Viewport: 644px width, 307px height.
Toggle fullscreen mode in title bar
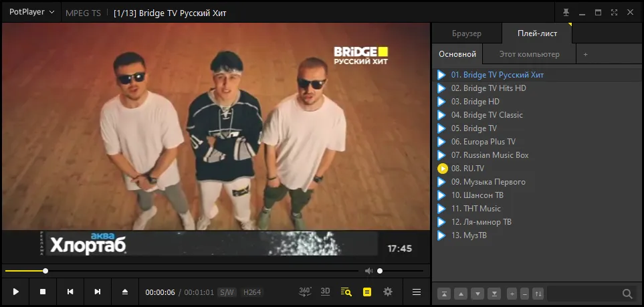pos(614,12)
